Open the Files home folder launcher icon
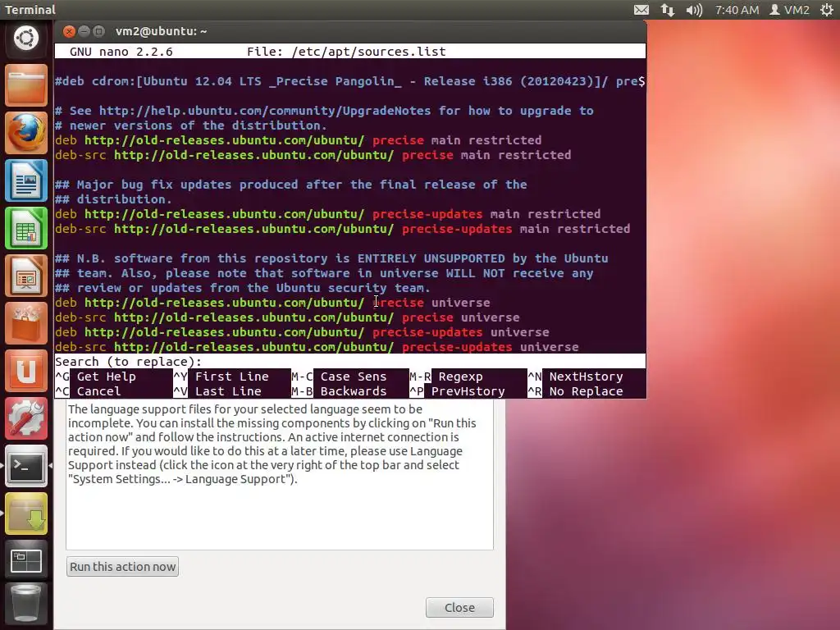The height and width of the screenshot is (630, 840). [26, 85]
